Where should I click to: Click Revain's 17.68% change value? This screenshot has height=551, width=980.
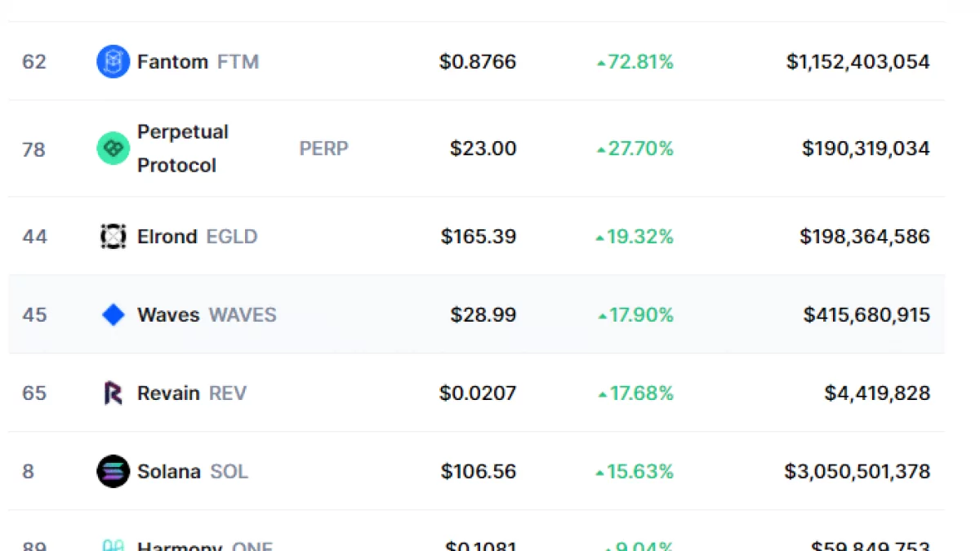pos(639,393)
